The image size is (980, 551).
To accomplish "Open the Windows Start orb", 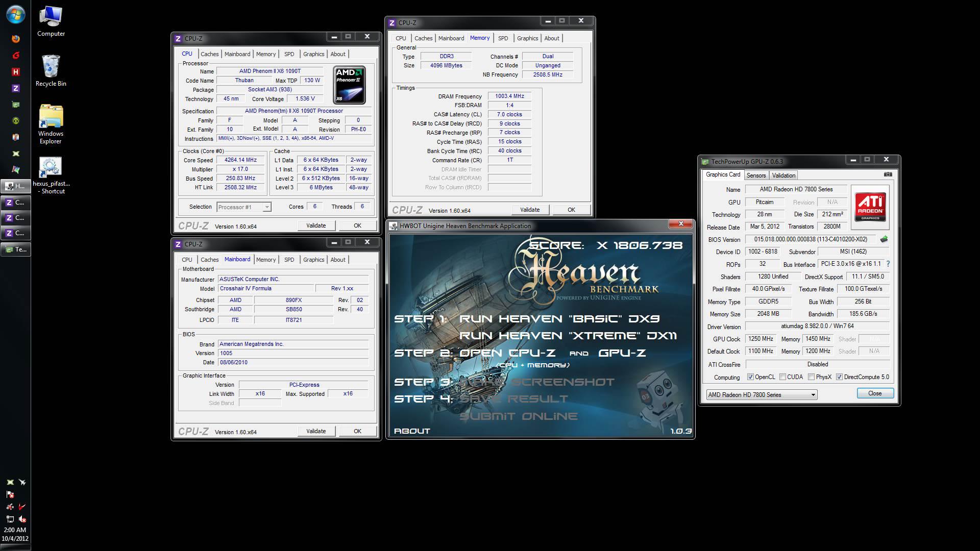I will coord(15,14).
